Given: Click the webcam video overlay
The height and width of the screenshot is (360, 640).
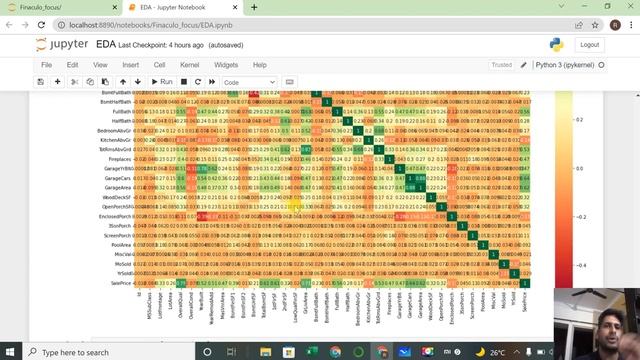Looking at the screenshot, I should (x=597, y=324).
